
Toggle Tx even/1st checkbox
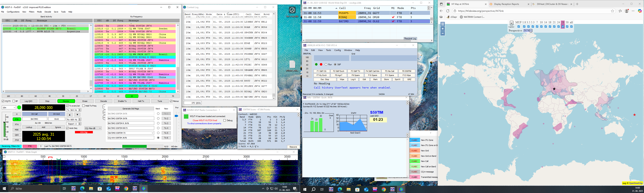point(67,106)
